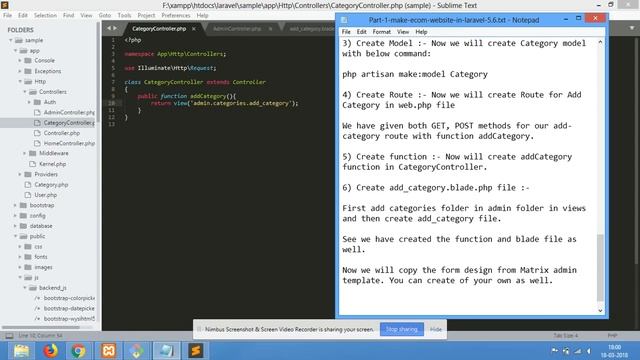Expand the config folder
This screenshot has width=640, height=360.
coord(16,216)
